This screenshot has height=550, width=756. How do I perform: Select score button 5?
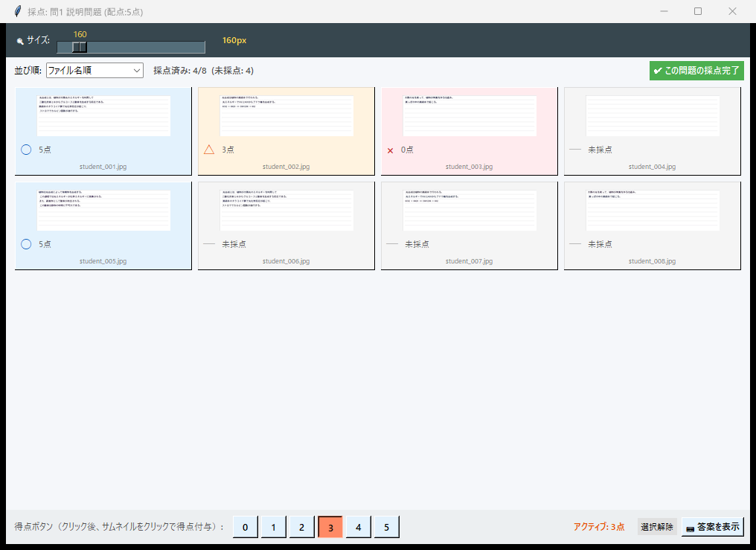386,527
